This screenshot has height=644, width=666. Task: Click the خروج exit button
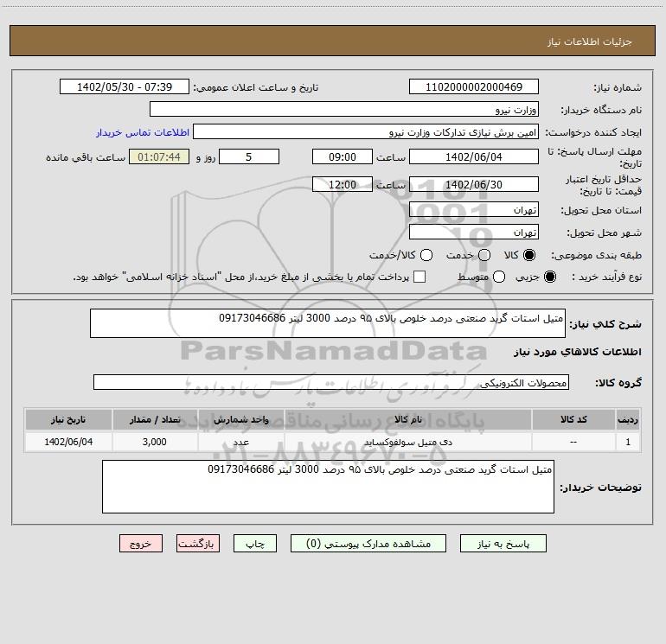pyautogui.click(x=141, y=544)
